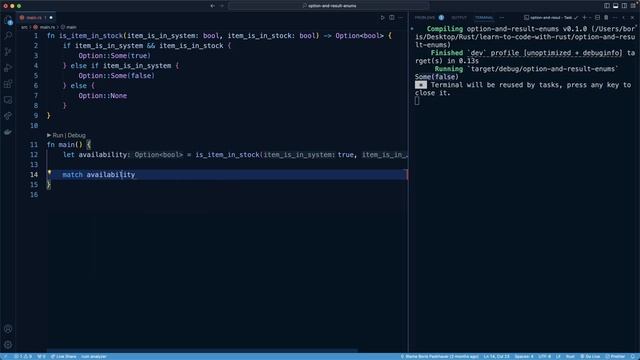Click the command center search box
This screenshot has height=360, width=640.
click(x=329, y=6)
